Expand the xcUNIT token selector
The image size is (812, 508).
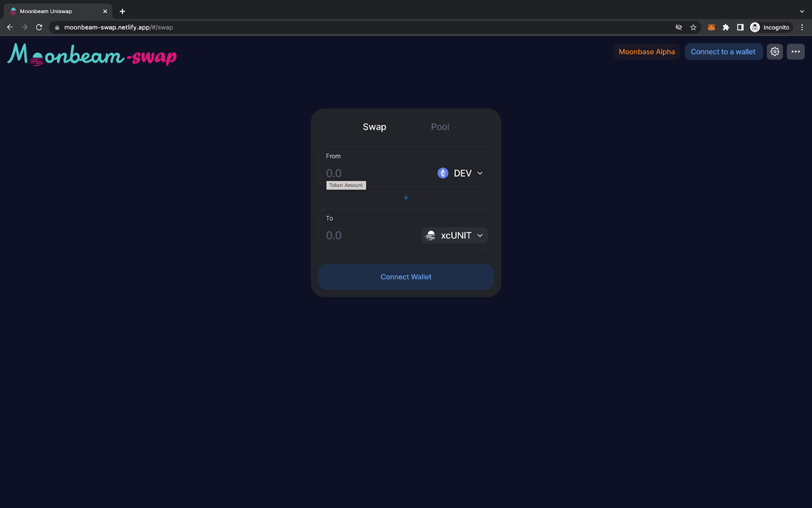pyautogui.click(x=454, y=235)
